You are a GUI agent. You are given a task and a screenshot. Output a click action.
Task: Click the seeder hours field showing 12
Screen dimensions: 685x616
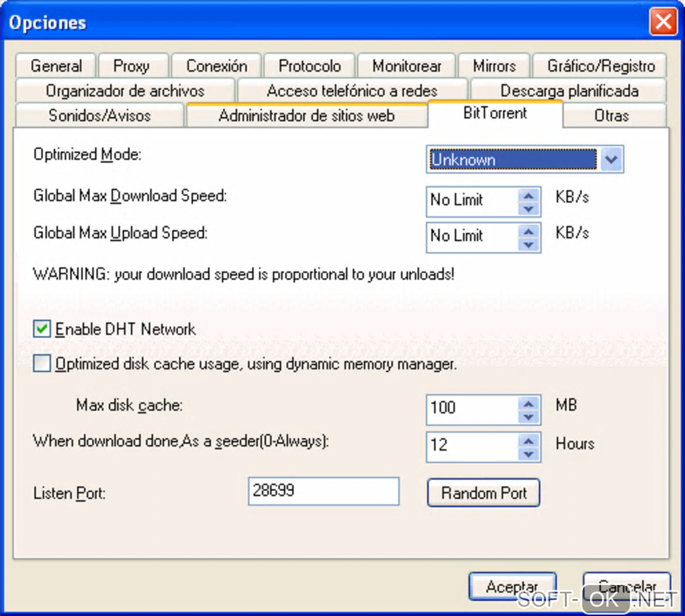click(x=473, y=447)
